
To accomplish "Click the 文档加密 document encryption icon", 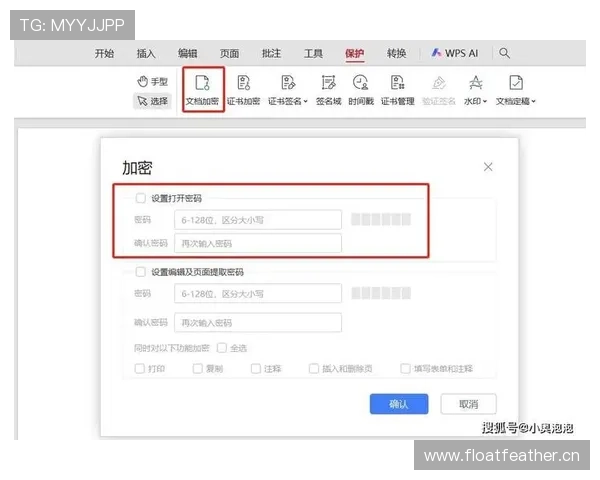I will pyautogui.click(x=202, y=82).
